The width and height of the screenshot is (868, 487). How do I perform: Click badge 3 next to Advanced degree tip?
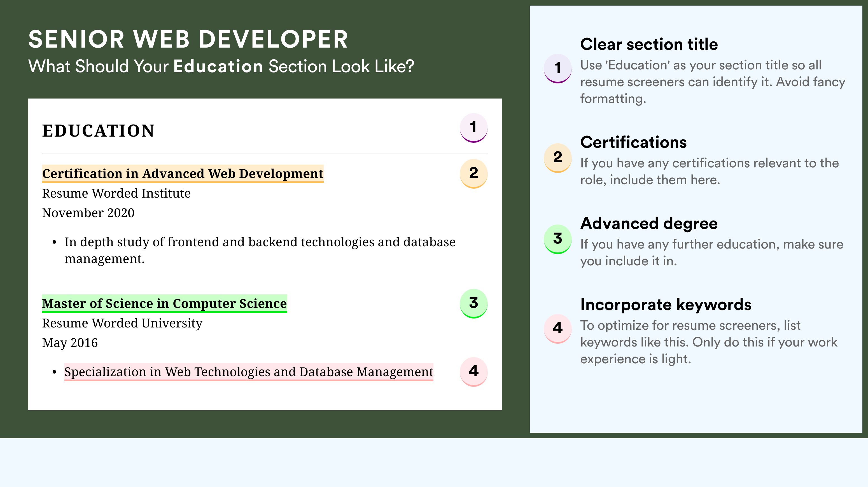click(557, 239)
